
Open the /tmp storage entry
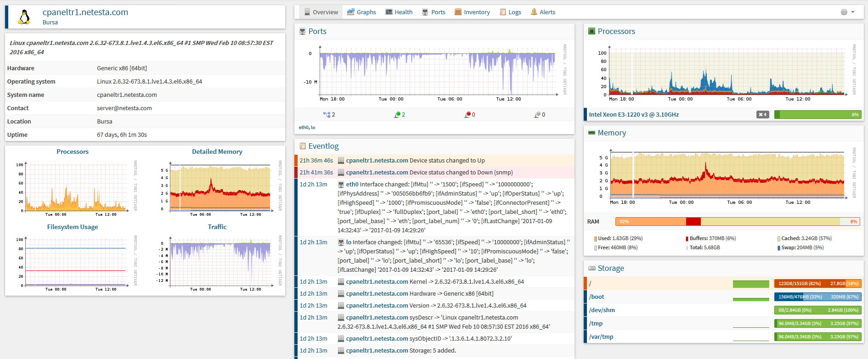pyautogui.click(x=596, y=324)
